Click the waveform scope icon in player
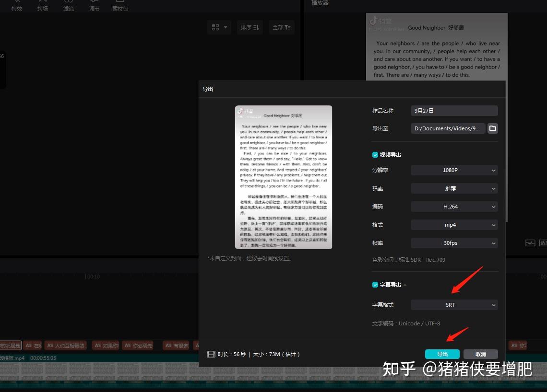Viewport: 547px width, 392px height. point(530,243)
